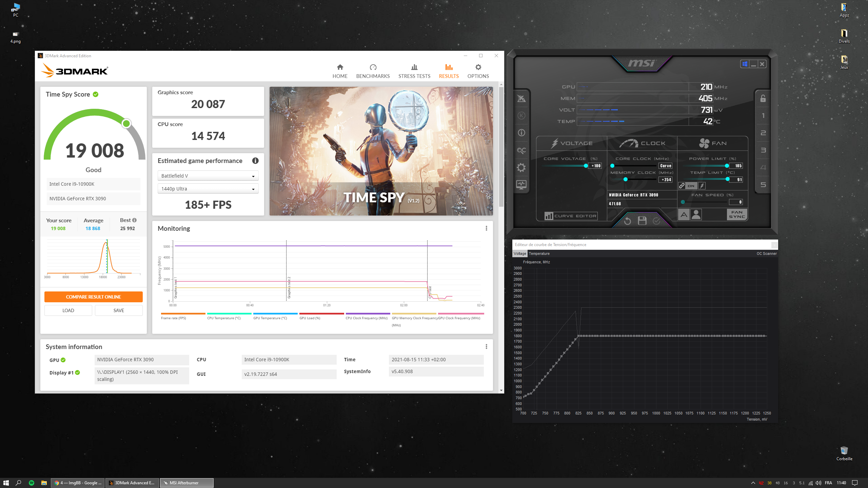Go to the 3DMark Home tab
Screen dimensions: 868x488
(x=340, y=71)
